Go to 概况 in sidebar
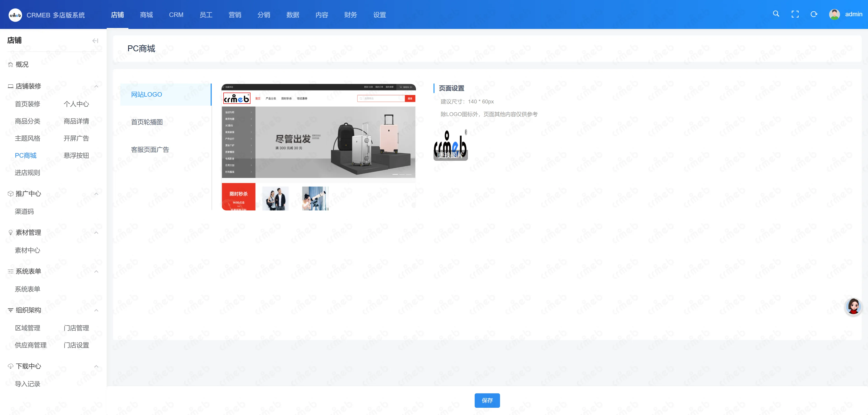Image resolution: width=868 pixels, height=415 pixels. point(22,65)
